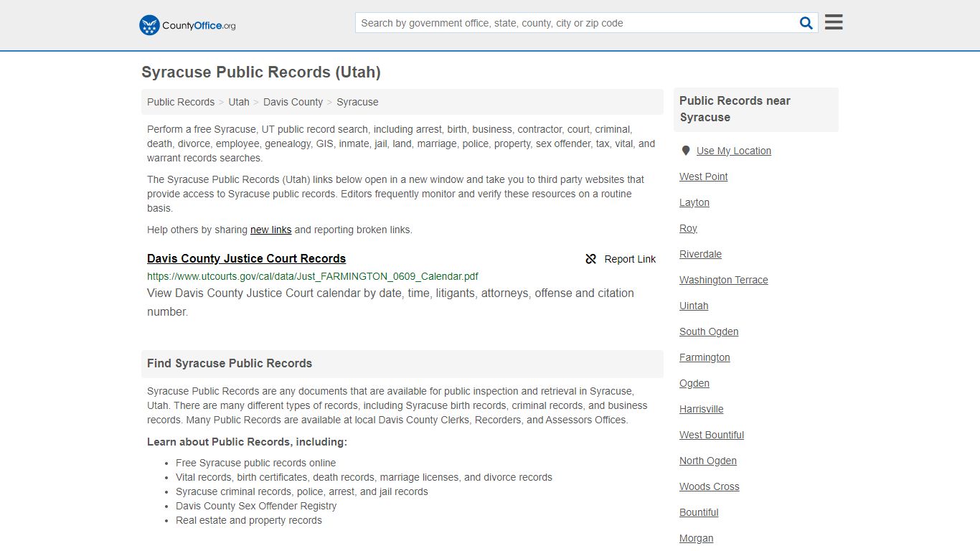Open the Davis County breadcrumb
Image resolution: width=980 pixels, height=551 pixels.
coord(293,102)
